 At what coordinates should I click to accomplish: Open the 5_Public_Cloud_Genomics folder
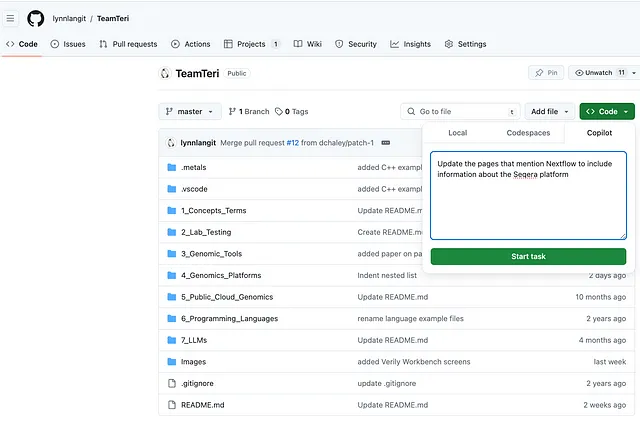tap(227, 297)
